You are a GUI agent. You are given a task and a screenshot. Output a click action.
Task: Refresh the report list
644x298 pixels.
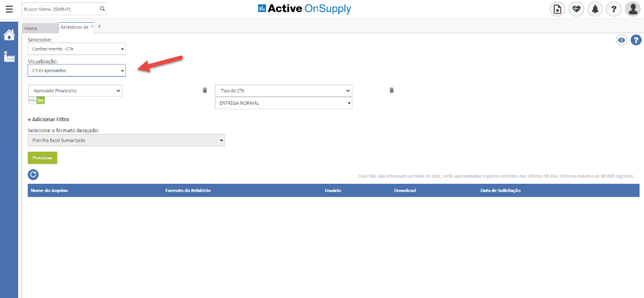click(x=33, y=175)
